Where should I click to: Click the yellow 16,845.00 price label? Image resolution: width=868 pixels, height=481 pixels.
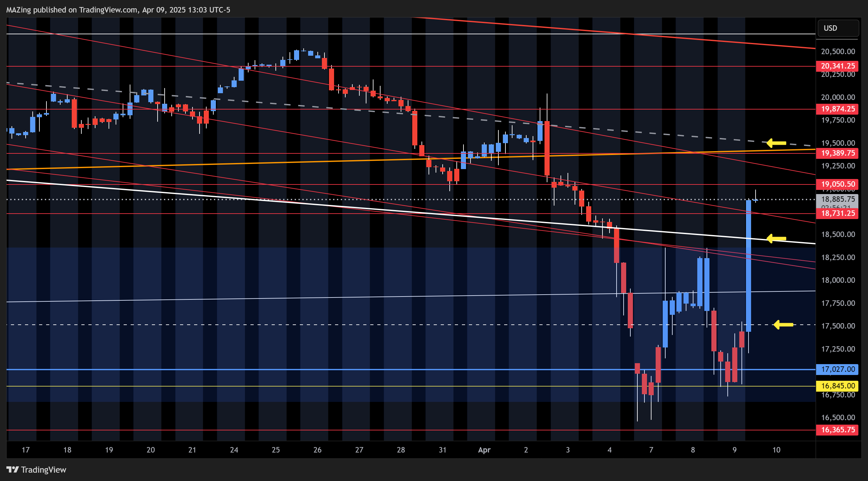(837, 386)
